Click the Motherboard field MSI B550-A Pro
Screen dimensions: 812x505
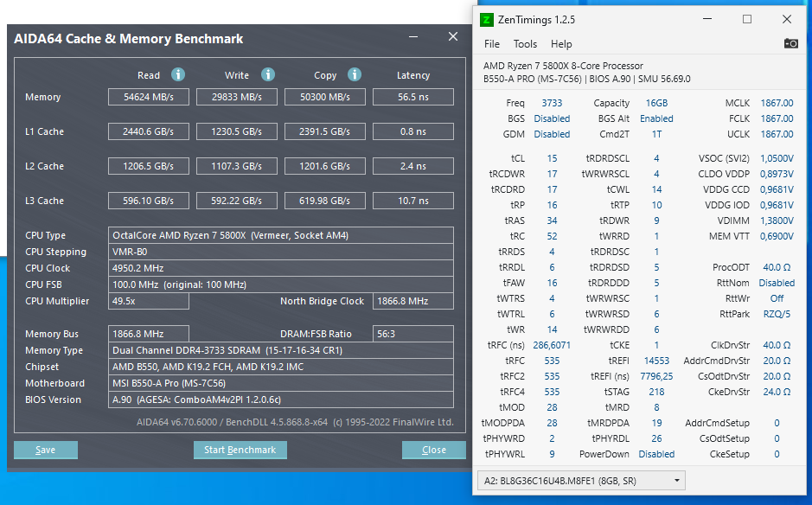pyautogui.click(x=281, y=383)
